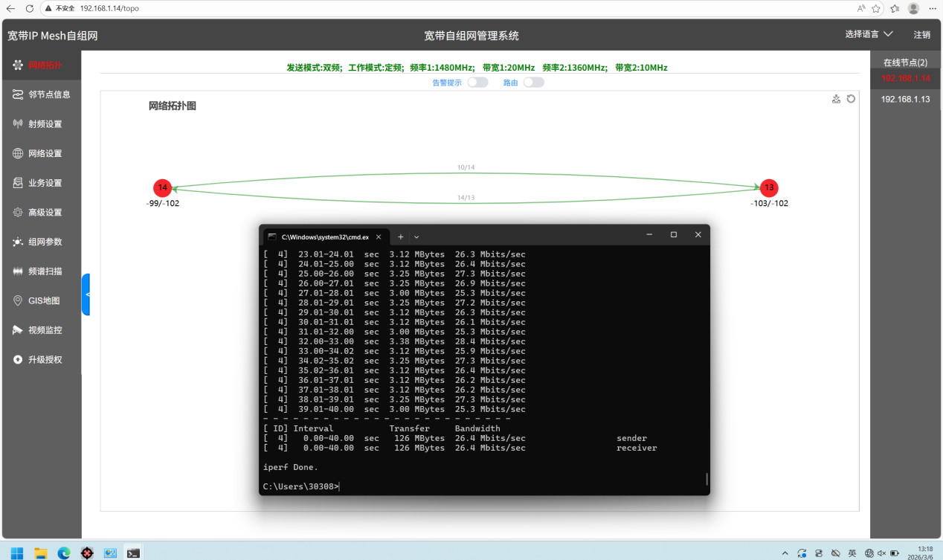Click the 注销 logout link
943x560 pixels.
(921, 35)
